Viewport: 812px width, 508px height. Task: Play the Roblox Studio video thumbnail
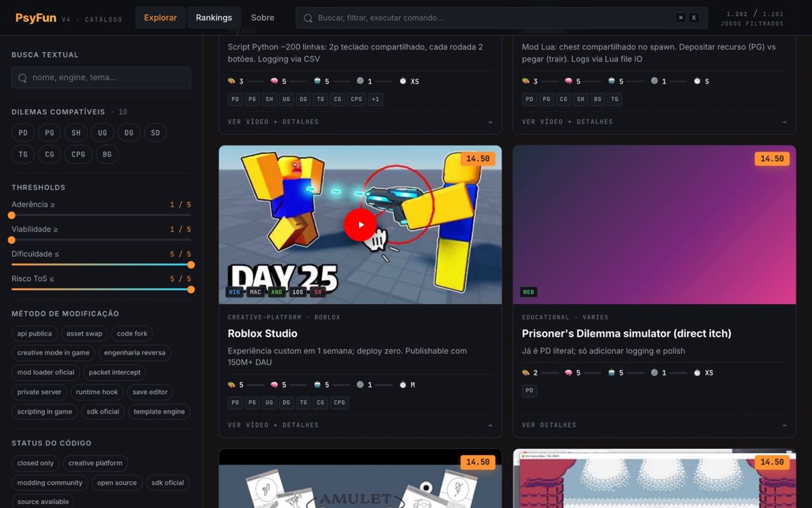[360, 225]
